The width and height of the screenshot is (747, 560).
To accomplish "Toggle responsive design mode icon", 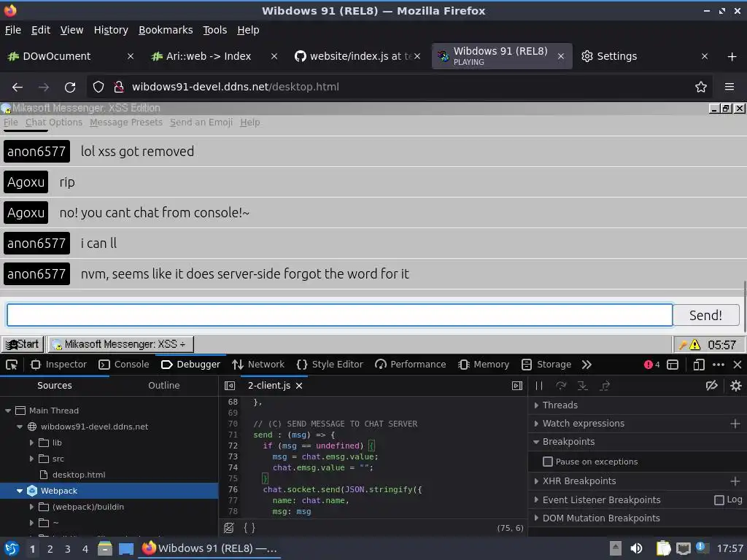I will (699, 365).
